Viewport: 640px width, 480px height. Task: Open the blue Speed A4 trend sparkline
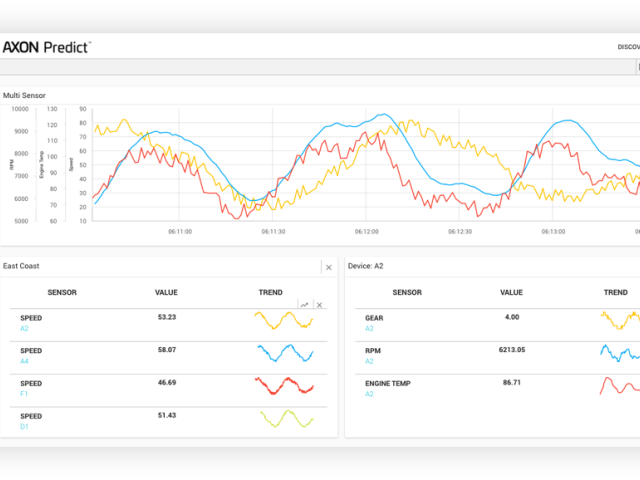283,353
